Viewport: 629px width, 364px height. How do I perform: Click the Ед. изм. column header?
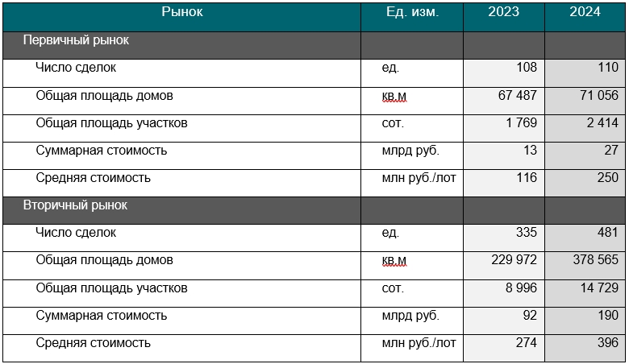(412, 17)
